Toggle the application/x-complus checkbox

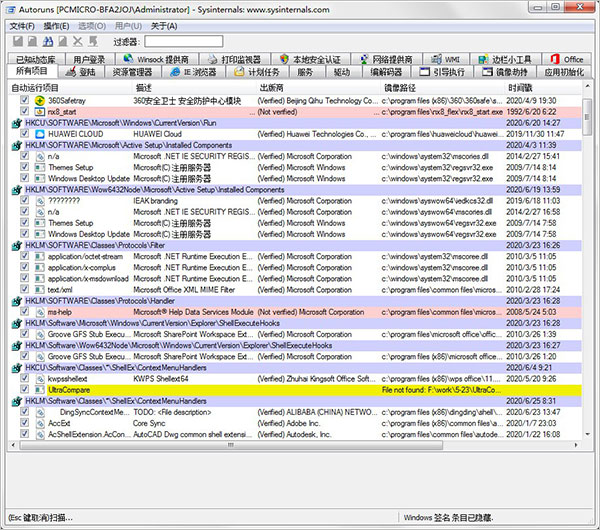point(24,267)
